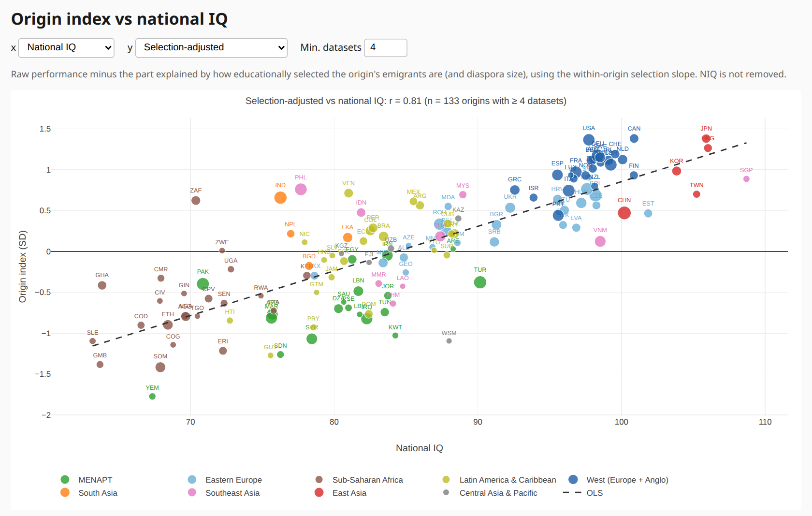Viewport: 812px width, 516px height.
Task: Select the ISR data point
Action: pos(534,198)
